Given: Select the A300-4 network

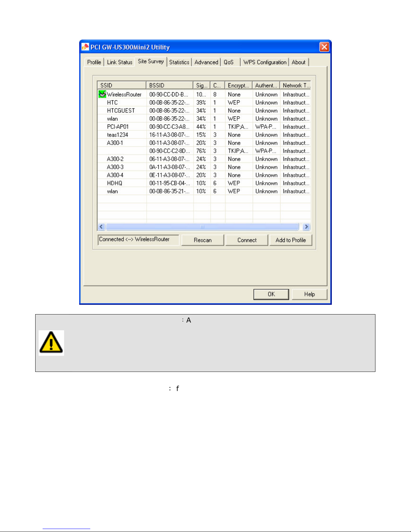Looking at the screenshot, I should click(x=204, y=175).
